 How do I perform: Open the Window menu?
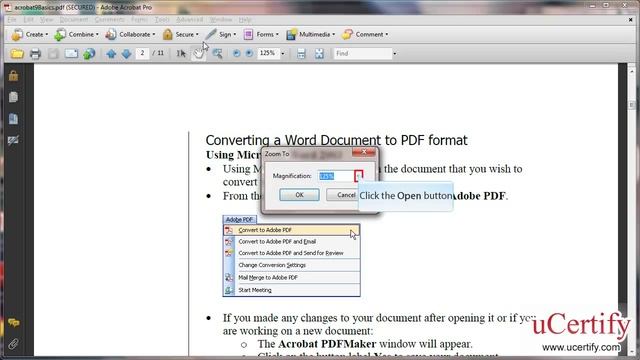[x=220, y=20]
